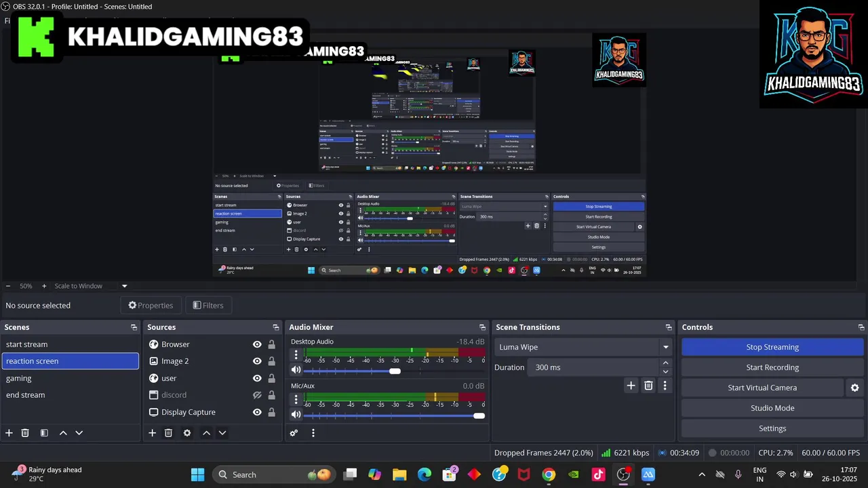The image size is (868, 488).
Task: Click the Start Virtual Camera button
Action: point(762,388)
